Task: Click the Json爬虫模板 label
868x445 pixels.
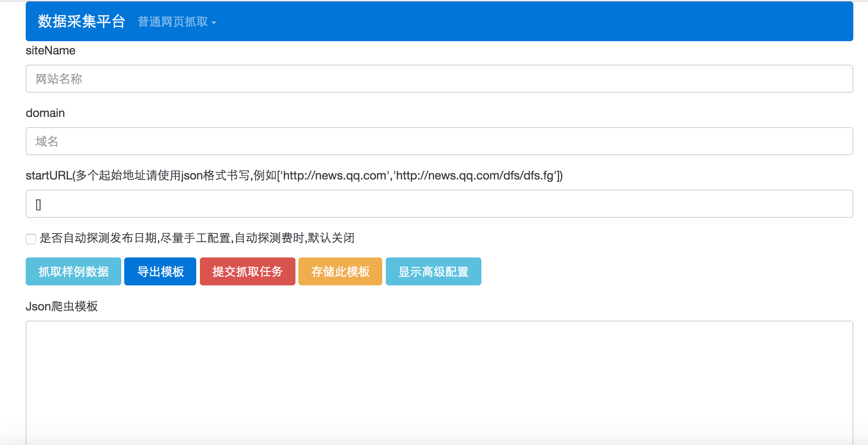Action: [62, 306]
